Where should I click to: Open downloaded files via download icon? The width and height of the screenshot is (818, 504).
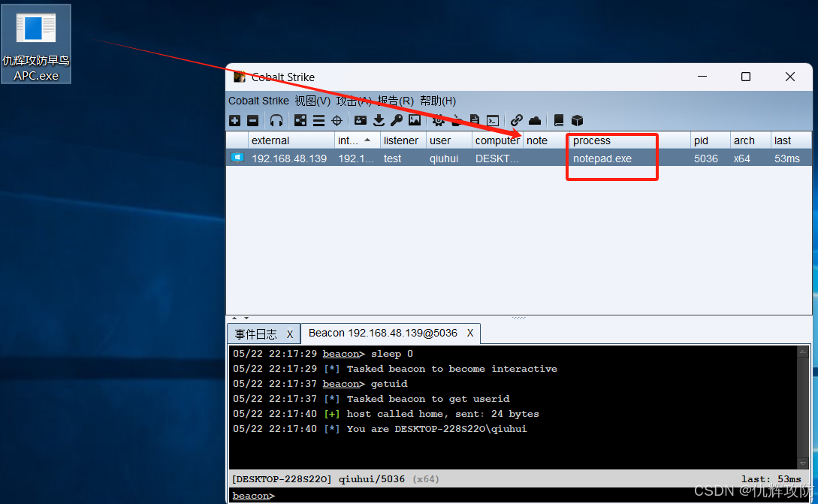[x=379, y=120]
